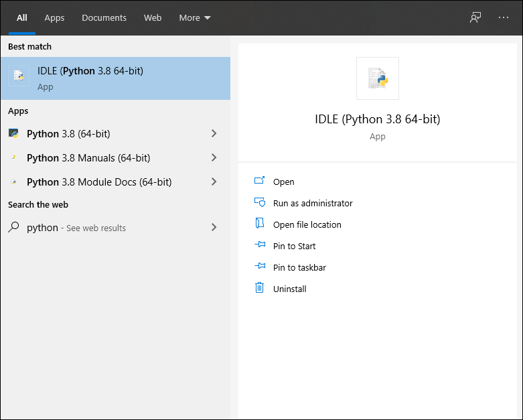The image size is (523, 420).
Task: Select IDLE (Python 3.8 64-bit) best match
Action: pos(115,78)
